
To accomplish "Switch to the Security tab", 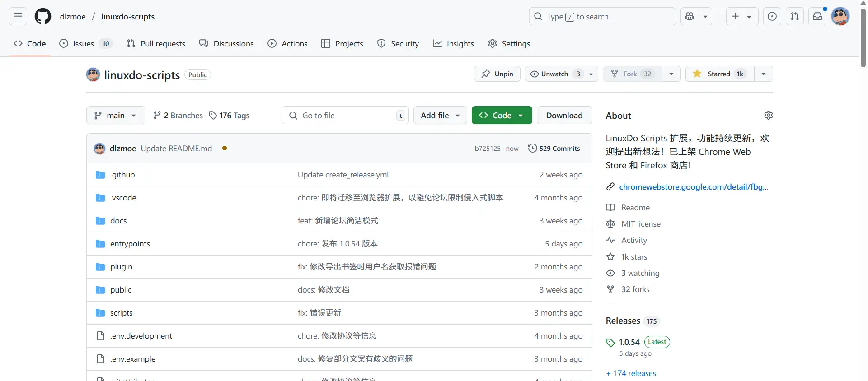I will (x=398, y=44).
